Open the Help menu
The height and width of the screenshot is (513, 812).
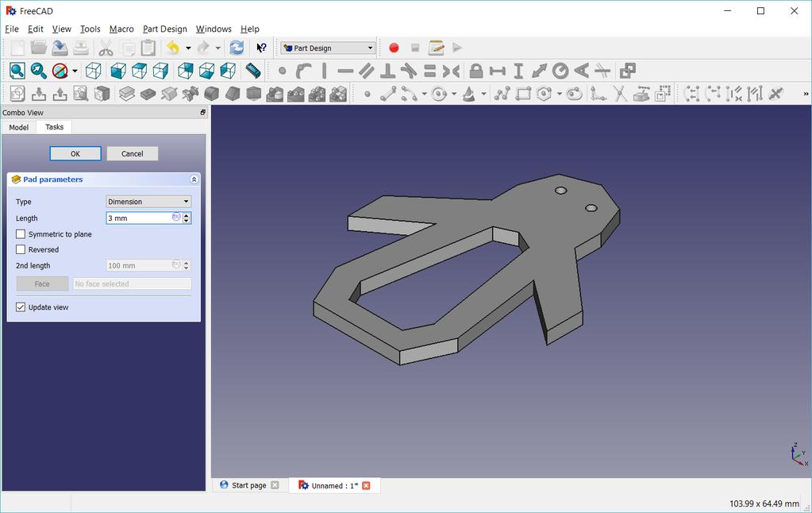tap(249, 29)
